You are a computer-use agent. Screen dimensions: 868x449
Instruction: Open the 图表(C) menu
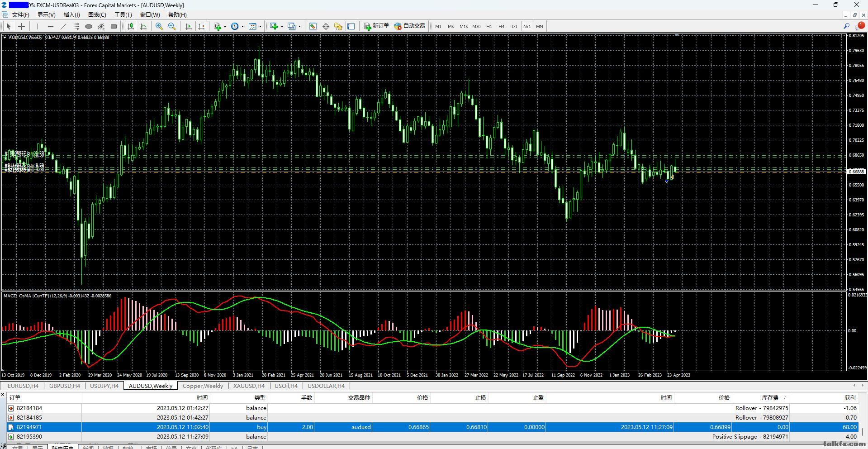click(x=97, y=14)
